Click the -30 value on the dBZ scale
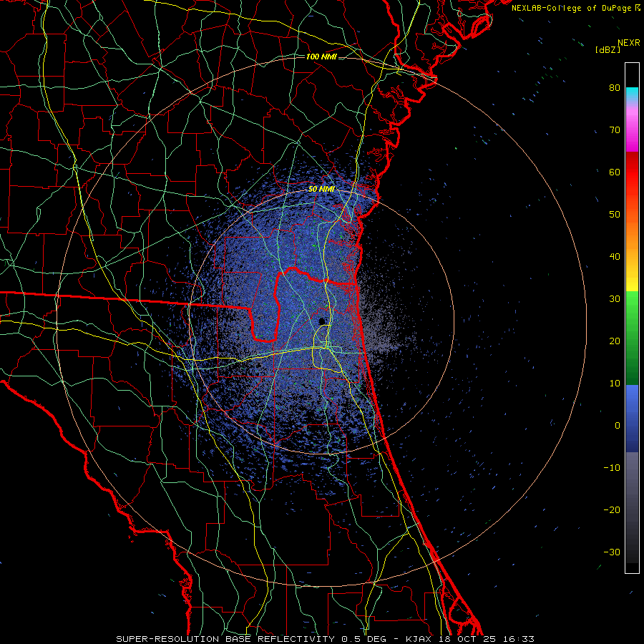This screenshot has height=644, width=644. coord(612,552)
